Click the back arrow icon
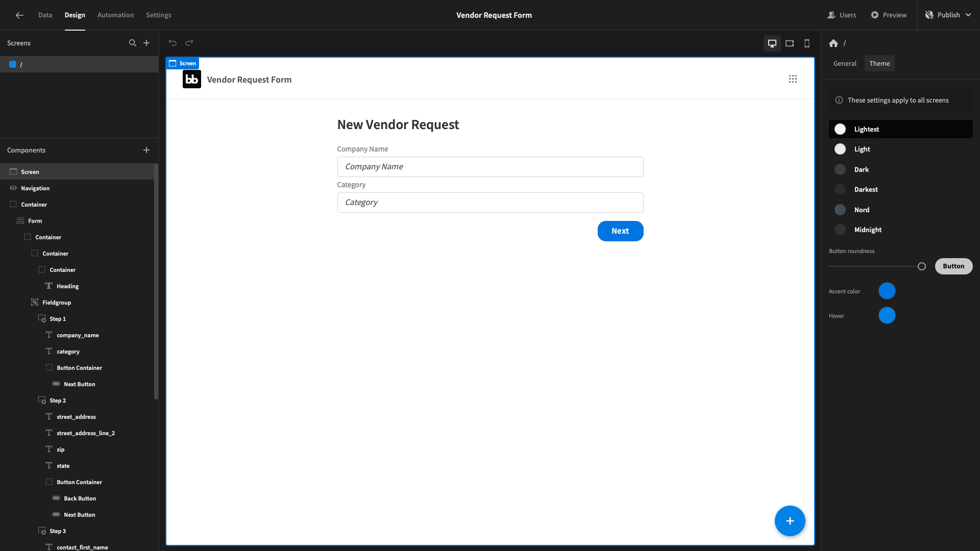 pyautogui.click(x=19, y=15)
